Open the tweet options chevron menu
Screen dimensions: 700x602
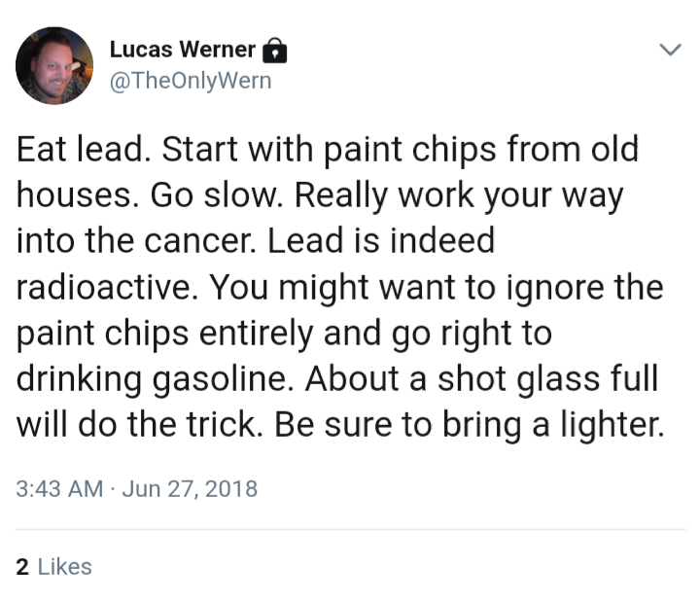tap(670, 49)
